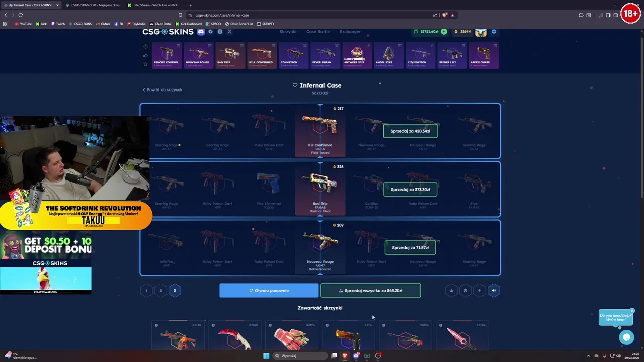Open a new browser tab
Image resolution: width=644 pixels, height=362 pixels.
pyautogui.click(x=190, y=5)
